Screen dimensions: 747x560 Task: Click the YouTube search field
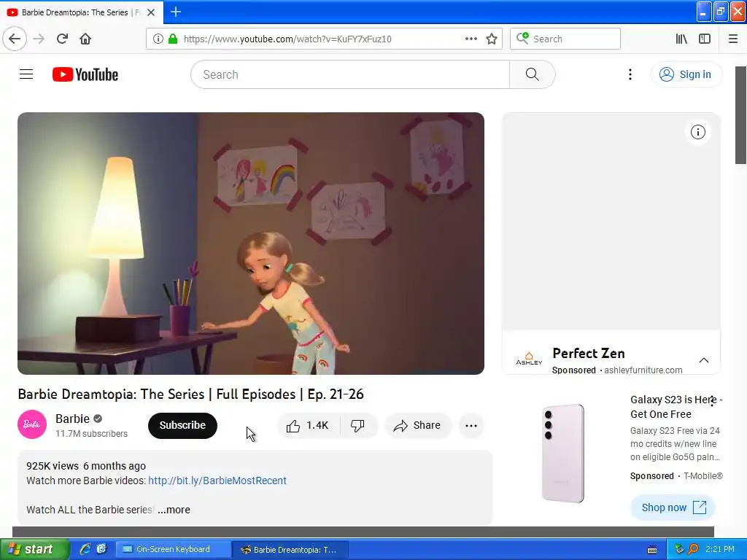point(350,74)
